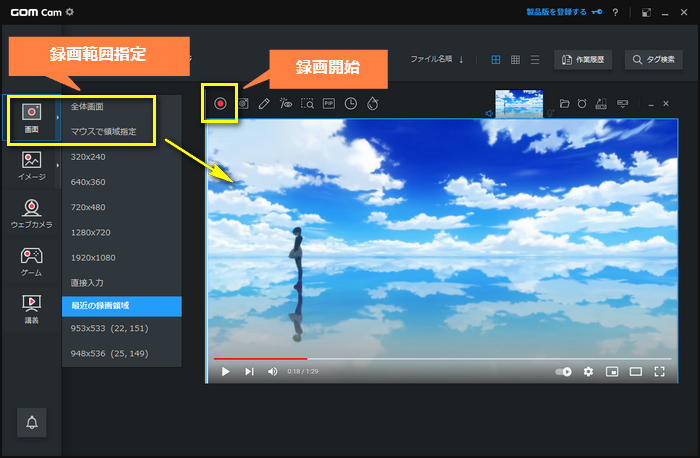Select the pencil drawing tool
This screenshot has height=458, width=700.
click(264, 104)
